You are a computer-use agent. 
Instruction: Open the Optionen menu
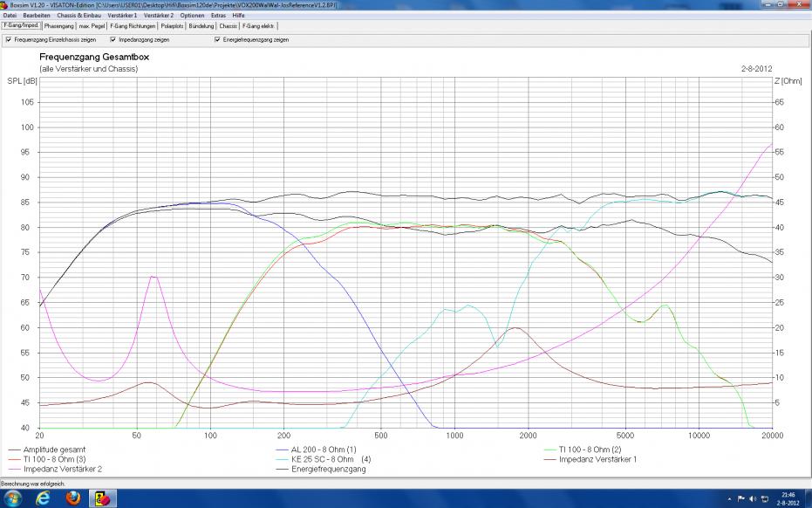coord(192,16)
